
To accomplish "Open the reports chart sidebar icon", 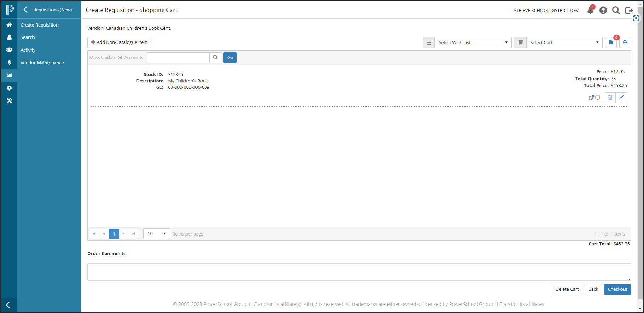I will [x=9, y=75].
